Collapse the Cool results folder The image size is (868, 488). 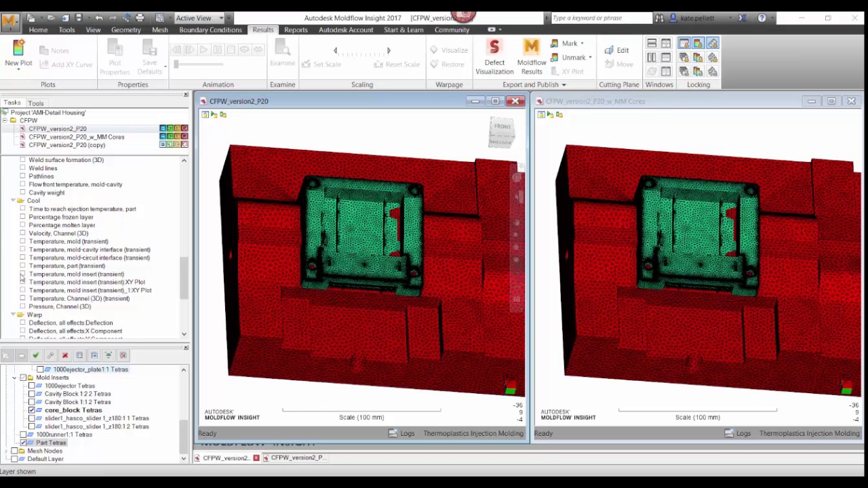pyautogui.click(x=13, y=201)
